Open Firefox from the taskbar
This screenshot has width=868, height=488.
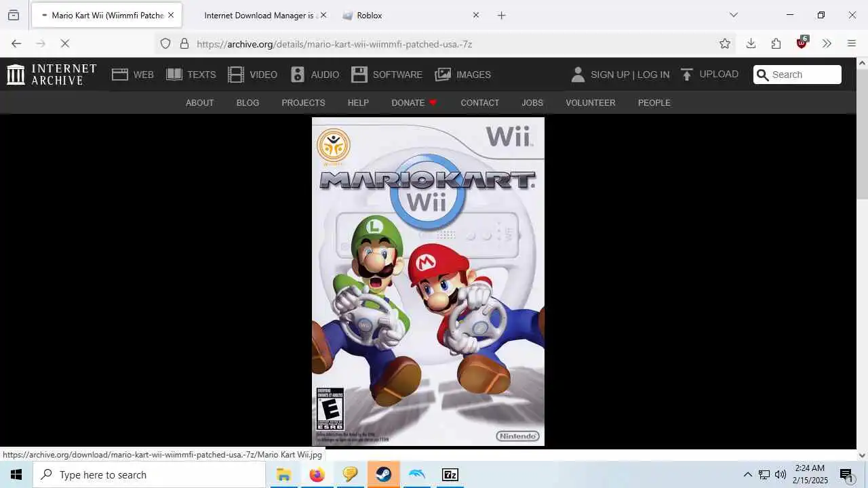(x=317, y=474)
